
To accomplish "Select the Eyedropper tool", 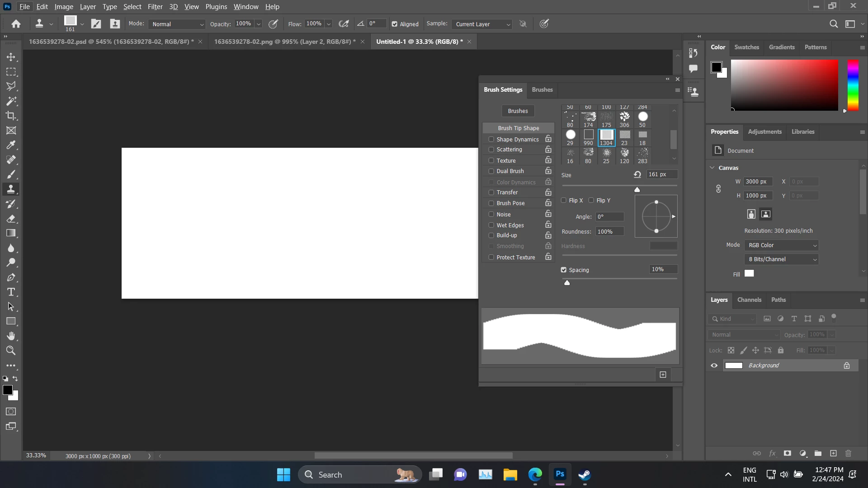I will (x=11, y=145).
